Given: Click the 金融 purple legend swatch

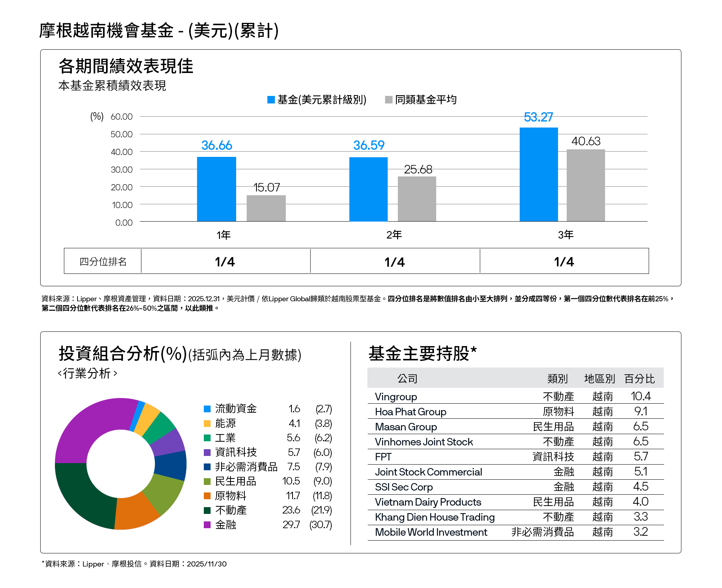Looking at the screenshot, I should tap(207, 525).
